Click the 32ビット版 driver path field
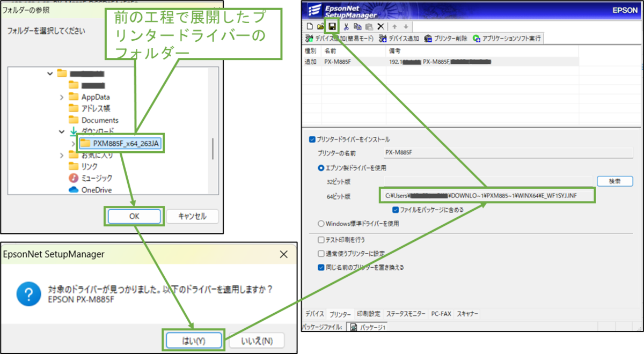 (x=487, y=181)
